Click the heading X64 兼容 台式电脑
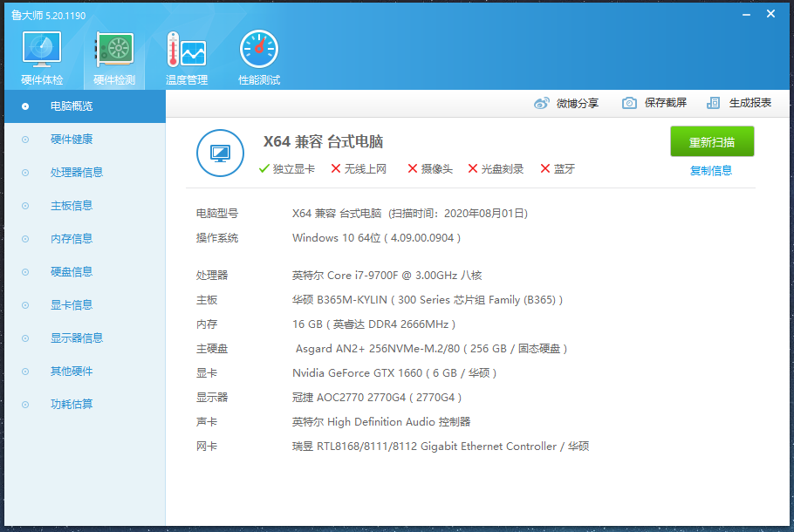The image size is (794, 532). point(323,142)
